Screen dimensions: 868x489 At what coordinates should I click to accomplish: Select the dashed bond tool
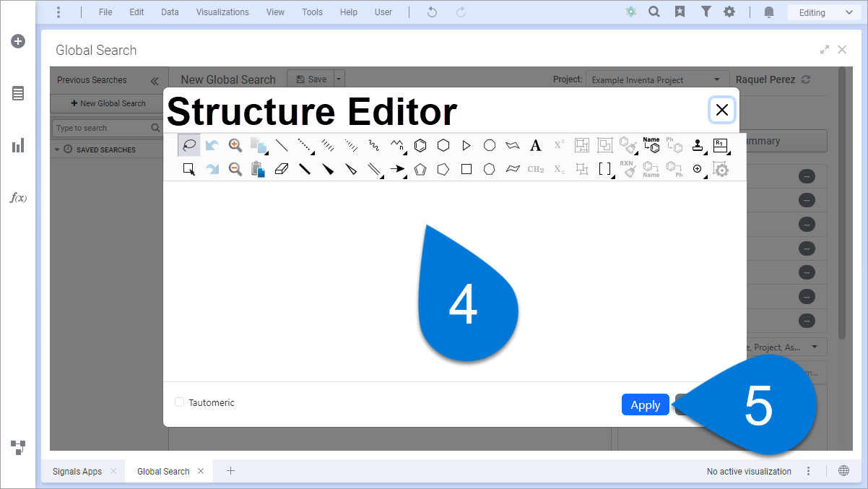pyautogui.click(x=305, y=145)
